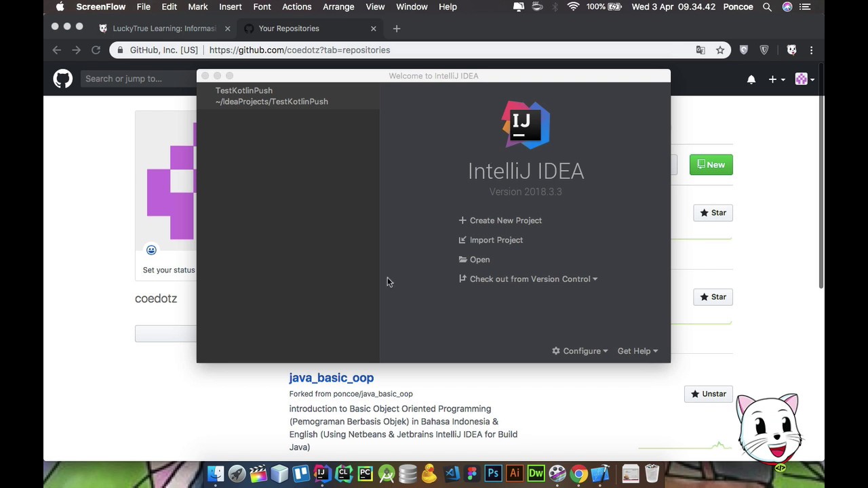Expand the GitHub plus create-new menu
Screen dimensions: 868x488
(776, 79)
